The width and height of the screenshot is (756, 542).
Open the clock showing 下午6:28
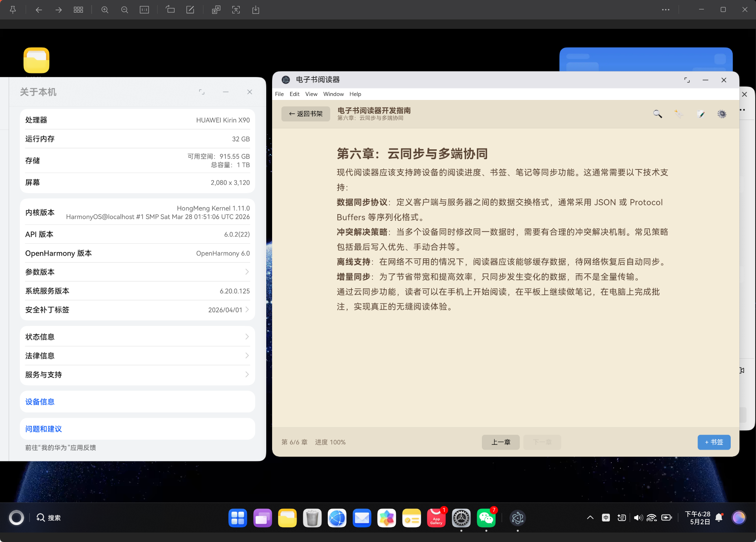click(x=698, y=518)
